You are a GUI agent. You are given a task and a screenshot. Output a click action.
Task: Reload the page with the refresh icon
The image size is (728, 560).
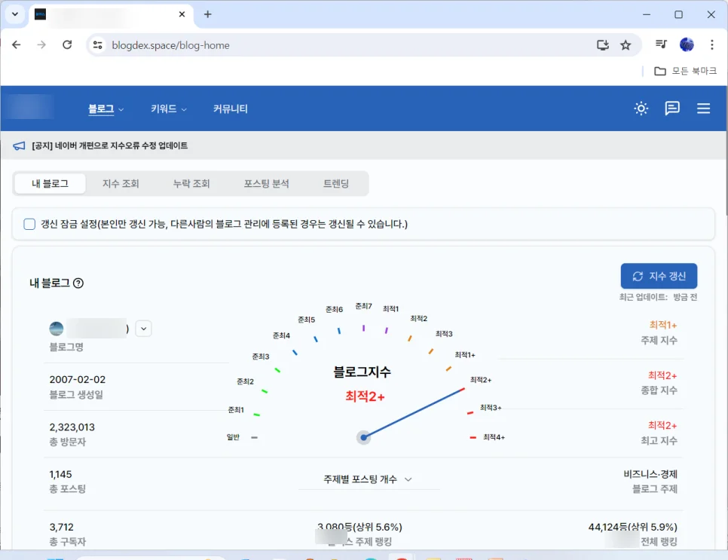[67, 45]
